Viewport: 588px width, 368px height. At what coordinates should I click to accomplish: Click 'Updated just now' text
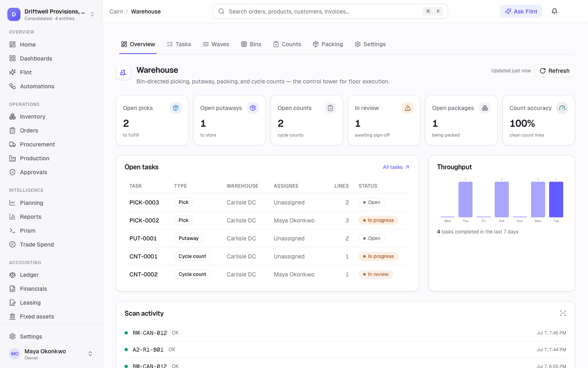511,71
